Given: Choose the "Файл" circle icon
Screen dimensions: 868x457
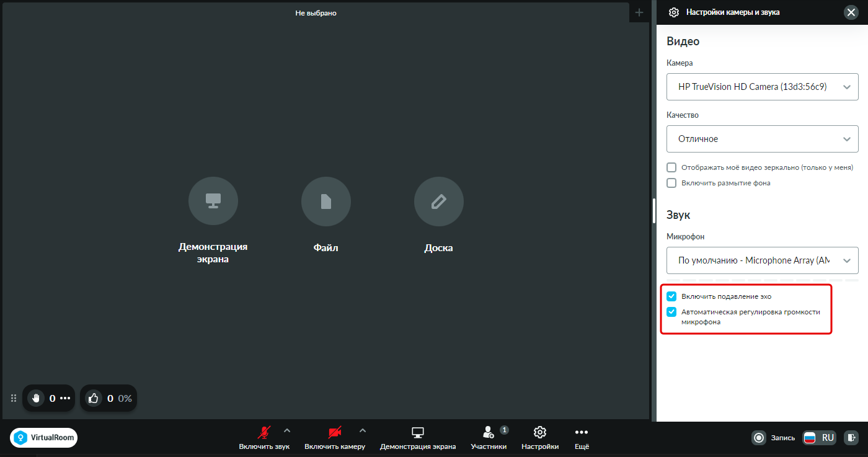Looking at the screenshot, I should [326, 201].
